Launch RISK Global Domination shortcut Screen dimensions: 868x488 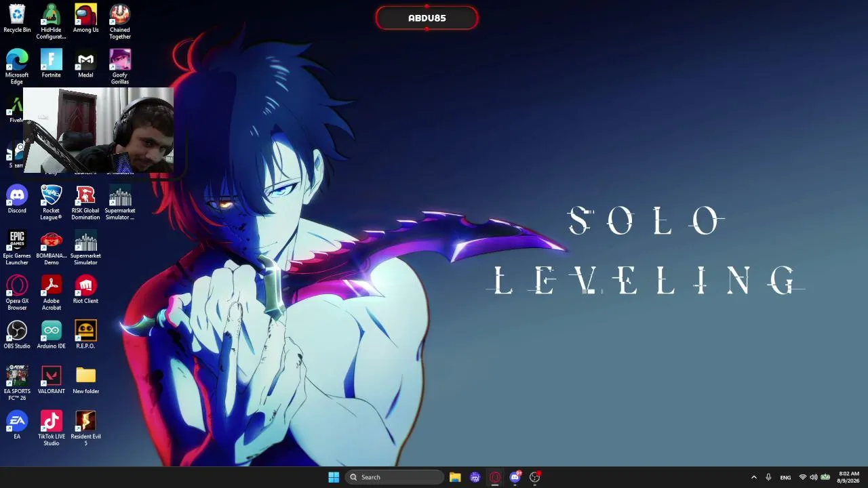tap(85, 202)
